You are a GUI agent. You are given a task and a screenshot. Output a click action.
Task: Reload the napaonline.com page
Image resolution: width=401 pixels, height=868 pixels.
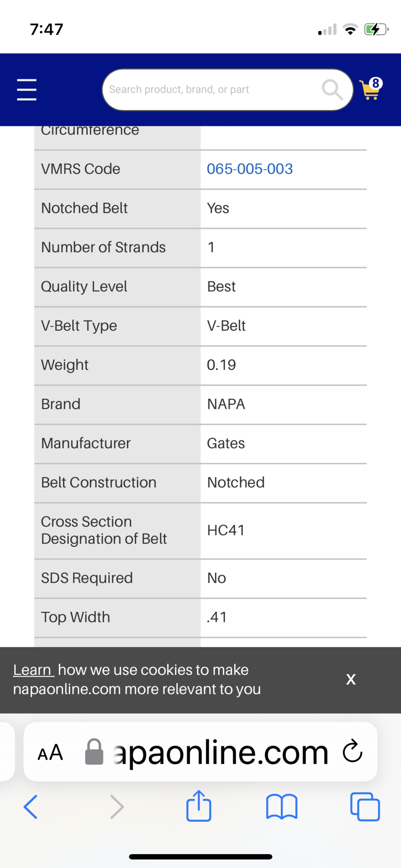(352, 751)
